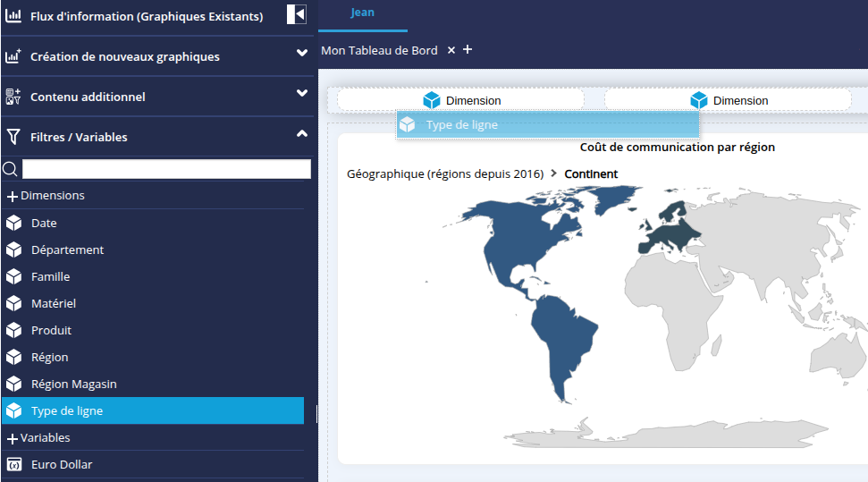
Task: Collapse the Filtres / Variables section chevron
Action: pos(302,133)
